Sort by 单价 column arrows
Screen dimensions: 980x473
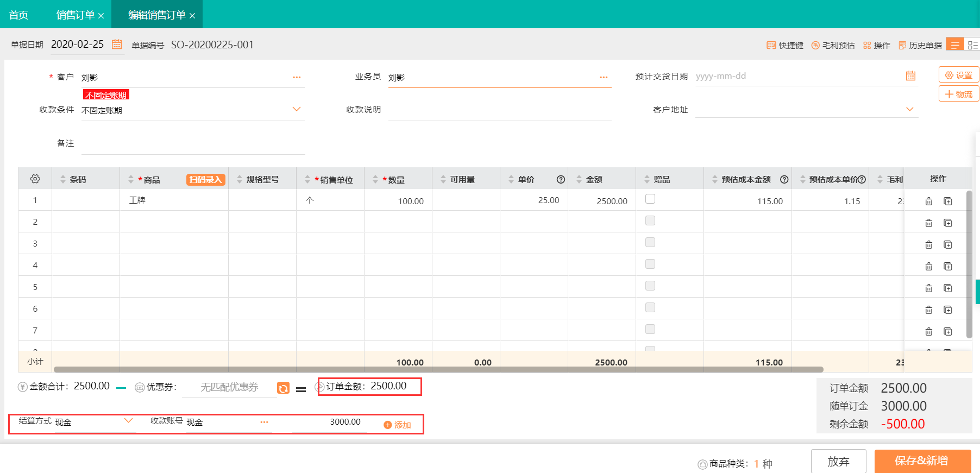pyautogui.click(x=511, y=179)
